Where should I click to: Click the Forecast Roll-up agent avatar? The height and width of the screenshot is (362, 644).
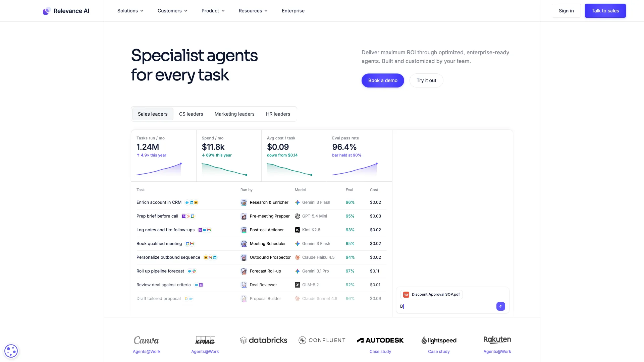pyautogui.click(x=244, y=271)
